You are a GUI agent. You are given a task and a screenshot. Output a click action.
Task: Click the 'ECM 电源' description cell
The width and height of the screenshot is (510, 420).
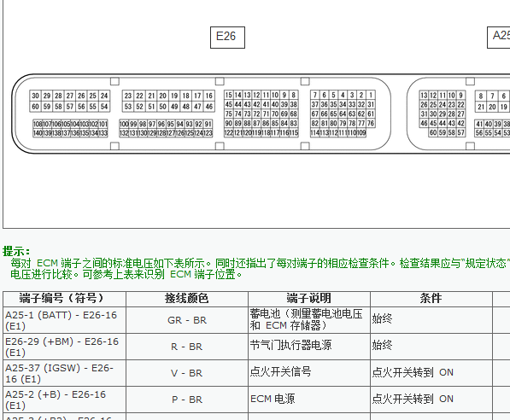tap(308, 400)
